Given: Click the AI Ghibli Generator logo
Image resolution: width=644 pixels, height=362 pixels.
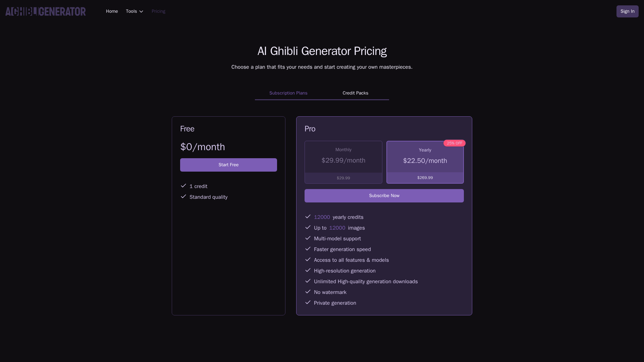Looking at the screenshot, I should (x=46, y=11).
